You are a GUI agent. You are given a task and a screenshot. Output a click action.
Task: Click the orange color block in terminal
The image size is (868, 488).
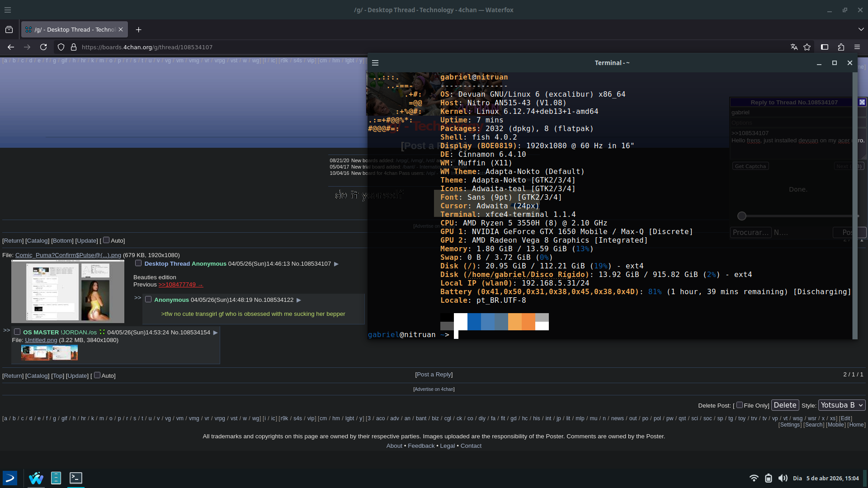click(528, 322)
